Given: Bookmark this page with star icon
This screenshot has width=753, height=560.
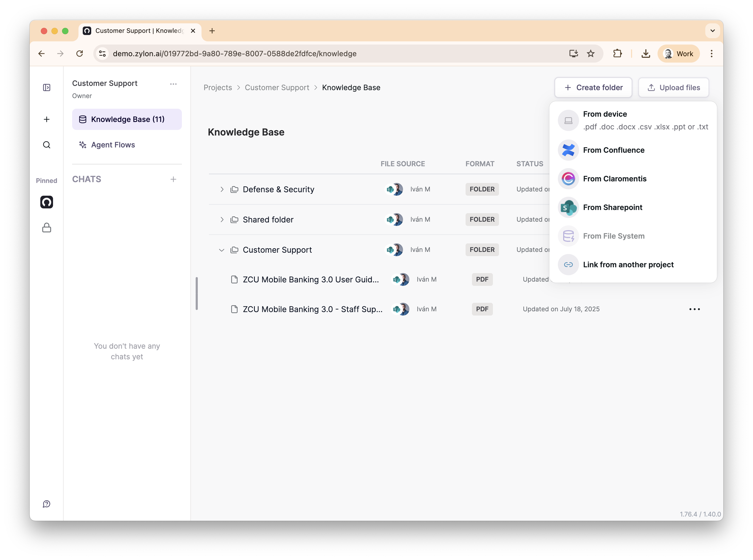Looking at the screenshot, I should pos(591,54).
